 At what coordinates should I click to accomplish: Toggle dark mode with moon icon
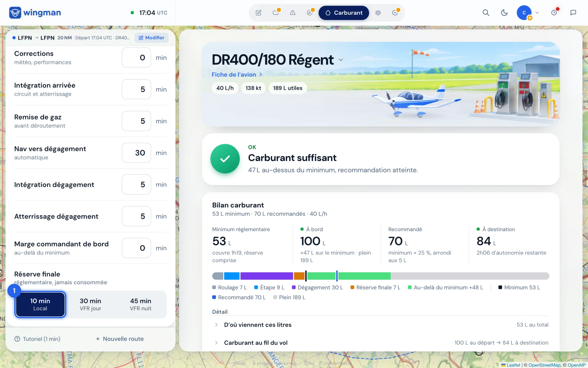tap(504, 13)
